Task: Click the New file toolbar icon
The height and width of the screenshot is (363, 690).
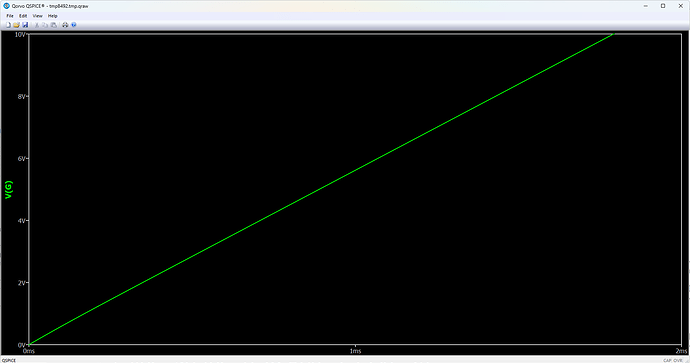Action: click(8, 25)
